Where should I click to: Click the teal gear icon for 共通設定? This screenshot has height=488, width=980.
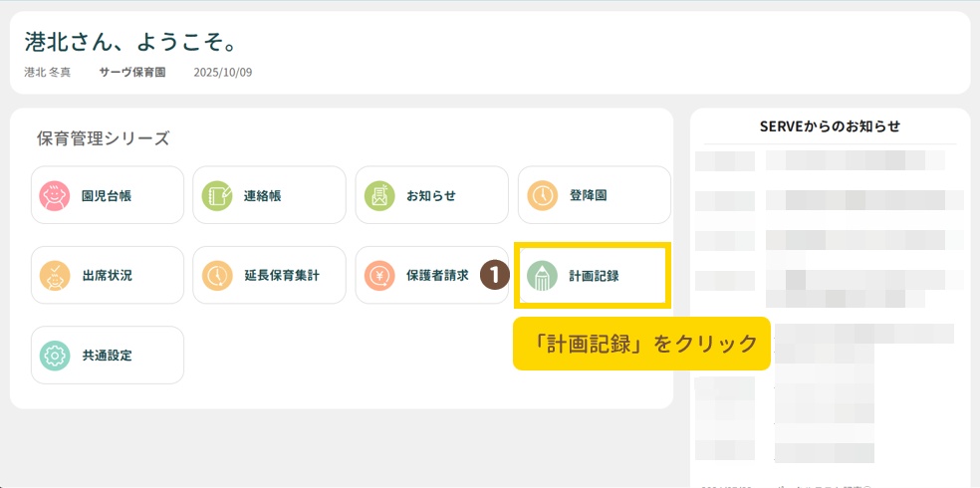pyautogui.click(x=54, y=355)
